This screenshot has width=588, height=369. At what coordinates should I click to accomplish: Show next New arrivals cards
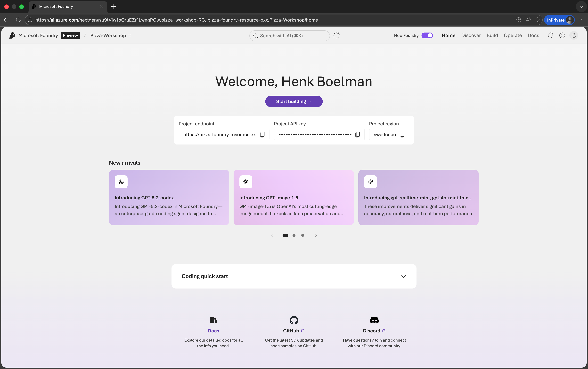(x=316, y=235)
